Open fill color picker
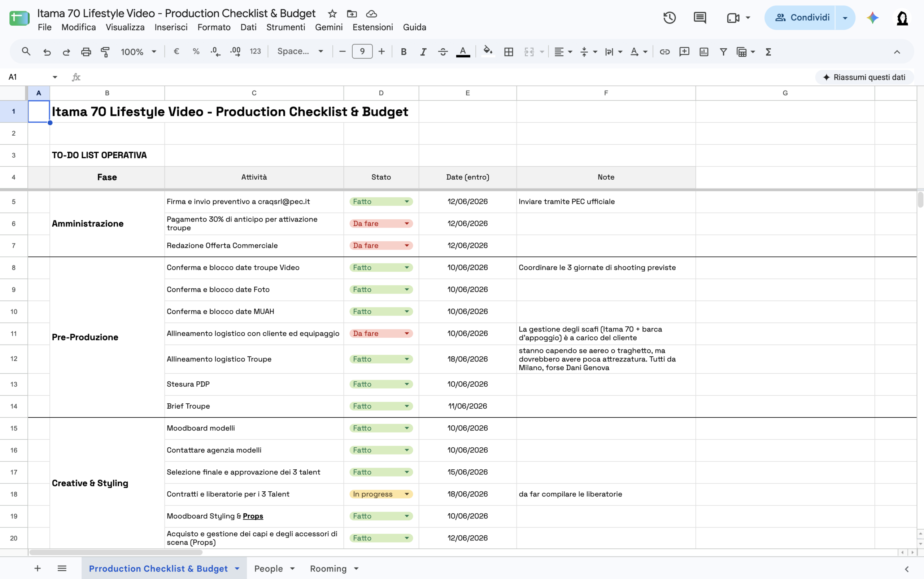Image resolution: width=924 pixels, height=579 pixels. click(488, 51)
